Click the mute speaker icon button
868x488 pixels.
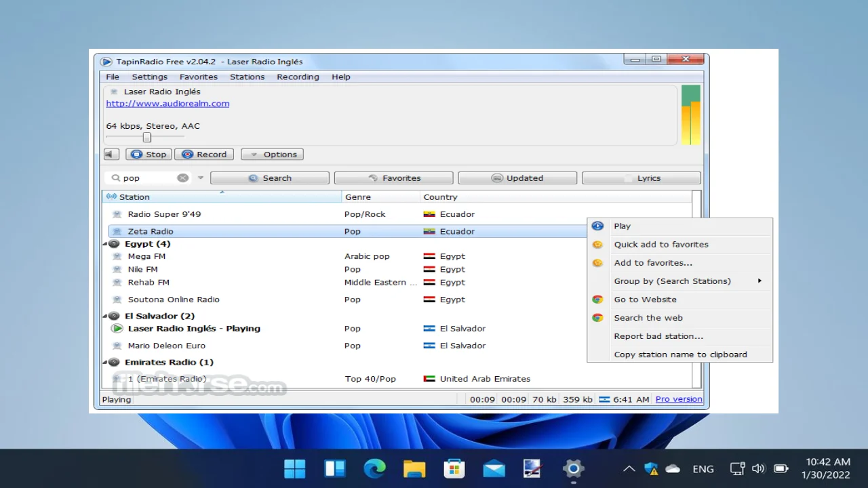(x=112, y=155)
